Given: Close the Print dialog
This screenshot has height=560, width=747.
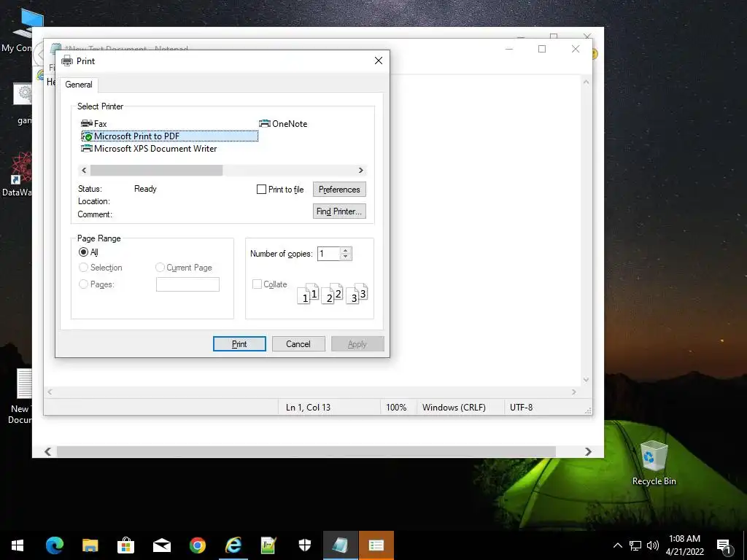Looking at the screenshot, I should 379,61.
